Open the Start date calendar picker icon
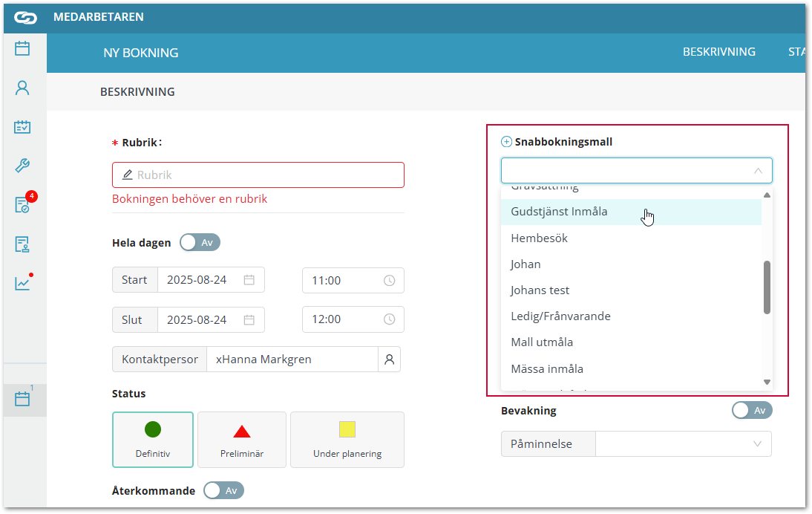 pos(249,280)
